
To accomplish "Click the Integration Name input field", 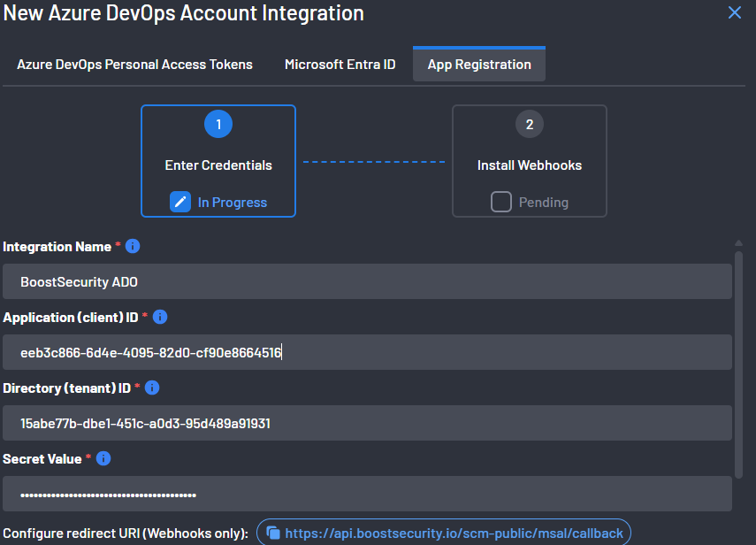I will pos(367,282).
